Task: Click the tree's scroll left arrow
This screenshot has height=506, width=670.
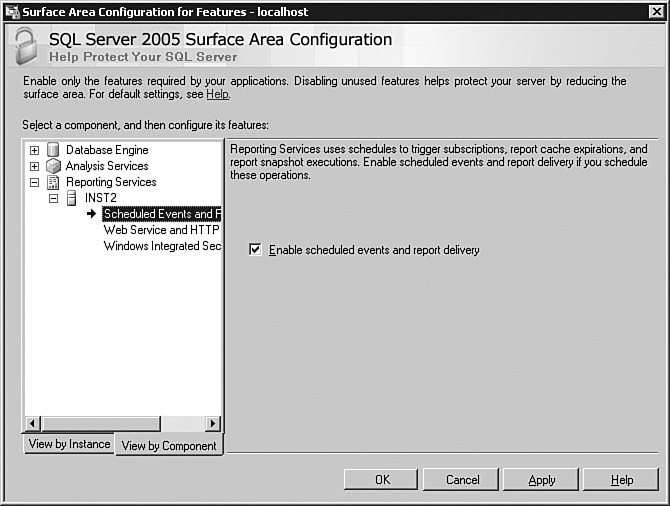Action: pyautogui.click(x=32, y=424)
